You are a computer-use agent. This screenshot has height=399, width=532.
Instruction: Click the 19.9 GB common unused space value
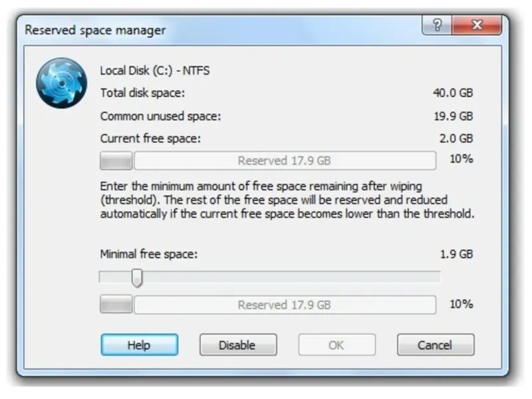point(454,116)
